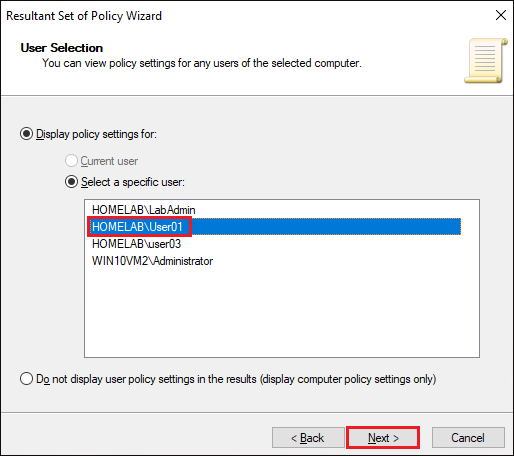
Task: Click the 'display computer policy settings only' label text
Action: (x=348, y=379)
